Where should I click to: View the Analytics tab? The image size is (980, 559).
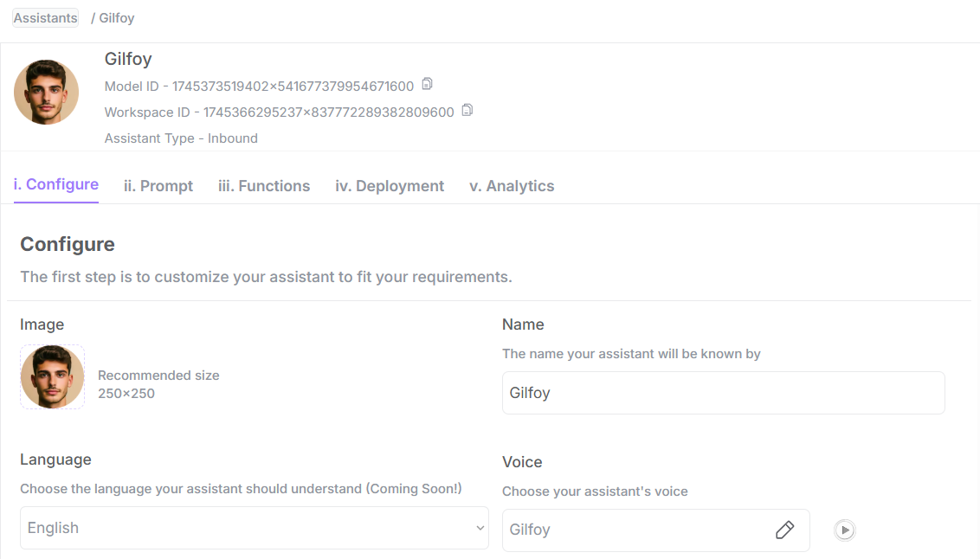(512, 186)
